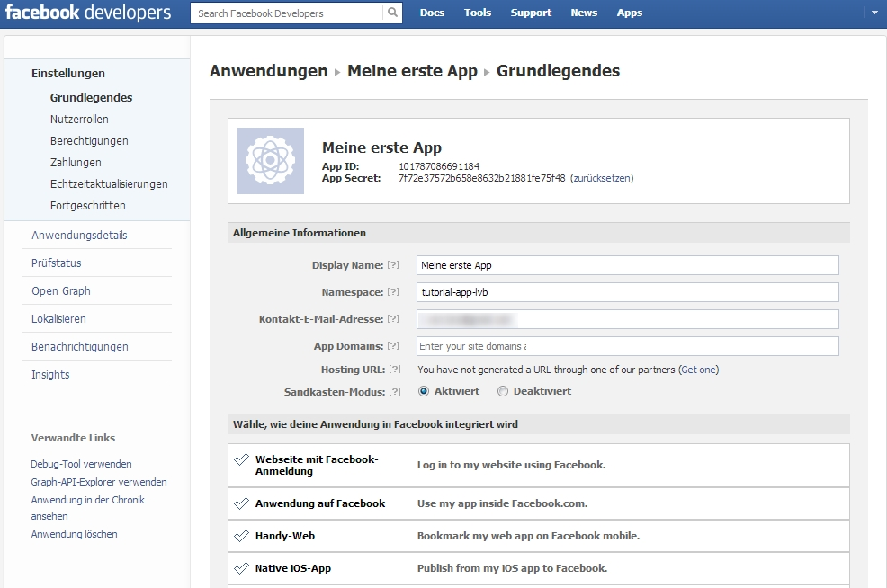Image resolution: width=887 pixels, height=588 pixels.
Task: Open Berechtigungen settings
Action: [x=89, y=141]
